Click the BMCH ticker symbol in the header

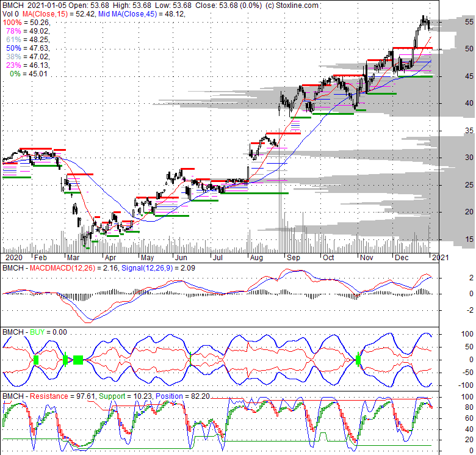pyautogui.click(x=13, y=5)
